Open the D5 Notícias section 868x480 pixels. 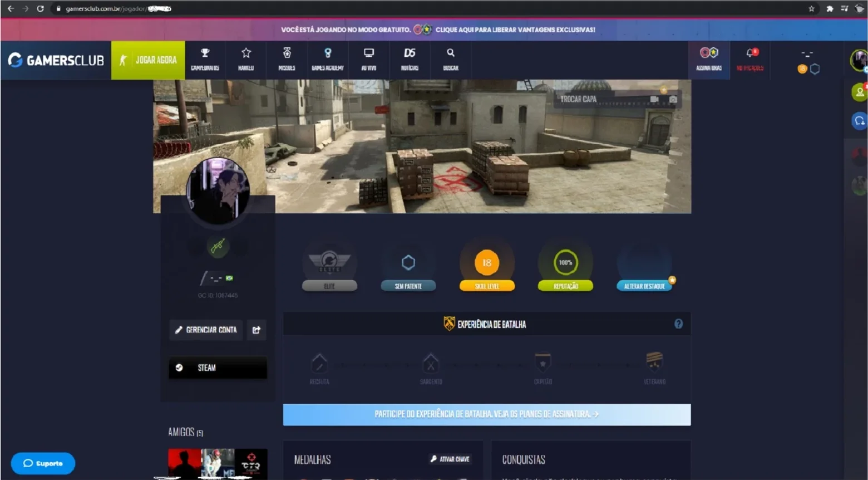point(410,60)
